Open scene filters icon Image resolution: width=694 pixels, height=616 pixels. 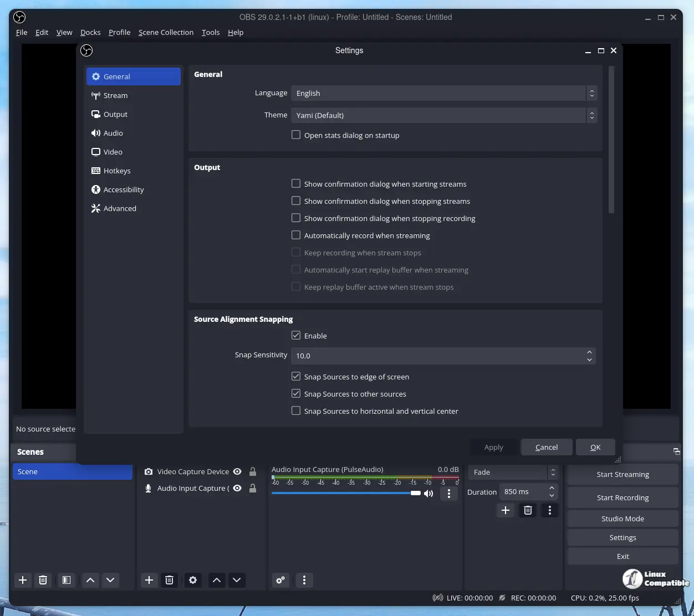(67, 580)
